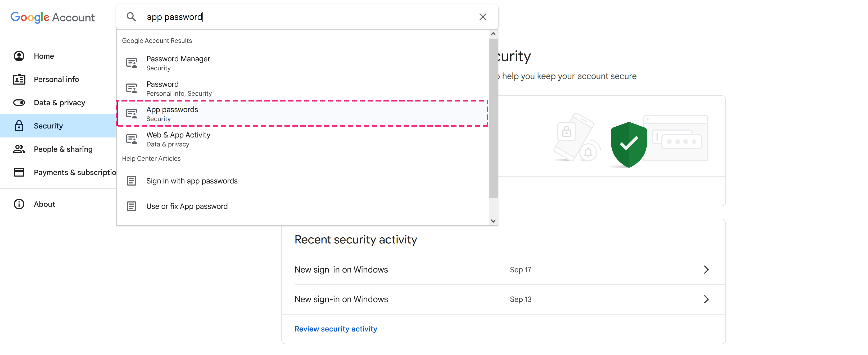Select the Password Manager search result
This screenshot has width=868, height=355.
pyautogui.click(x=302, y=63)
